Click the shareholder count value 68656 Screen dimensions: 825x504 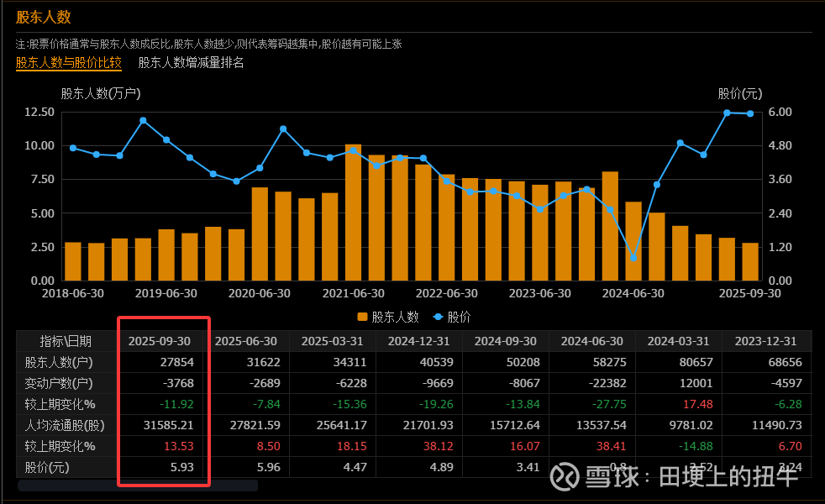click(785, 362)
